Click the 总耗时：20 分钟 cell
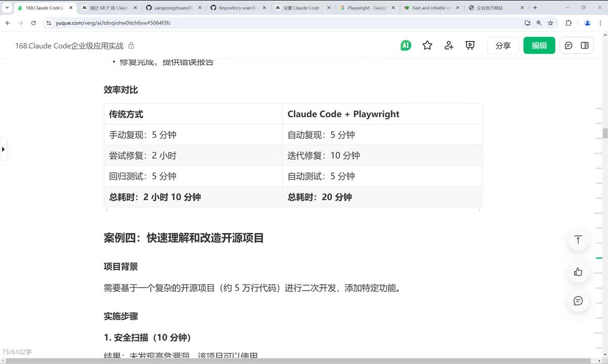This screenshot has height=364, width=608. tap(382, 197)
